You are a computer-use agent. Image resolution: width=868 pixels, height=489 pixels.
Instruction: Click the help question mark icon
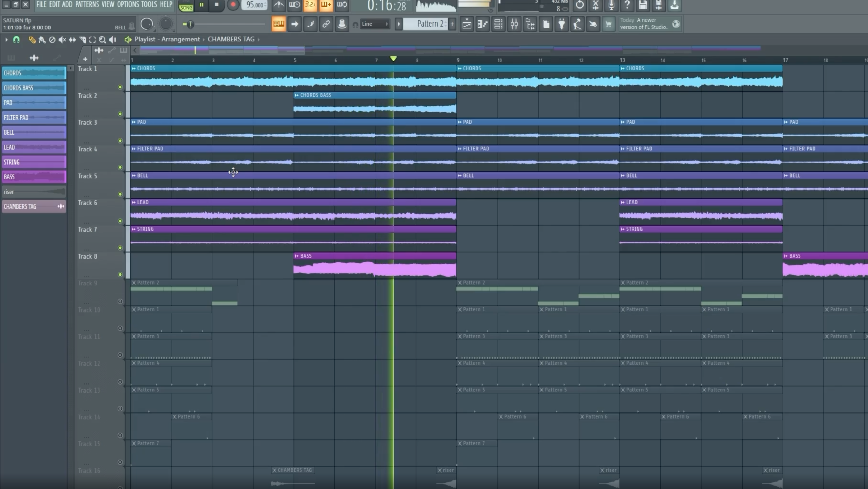[x=627, y=5]
